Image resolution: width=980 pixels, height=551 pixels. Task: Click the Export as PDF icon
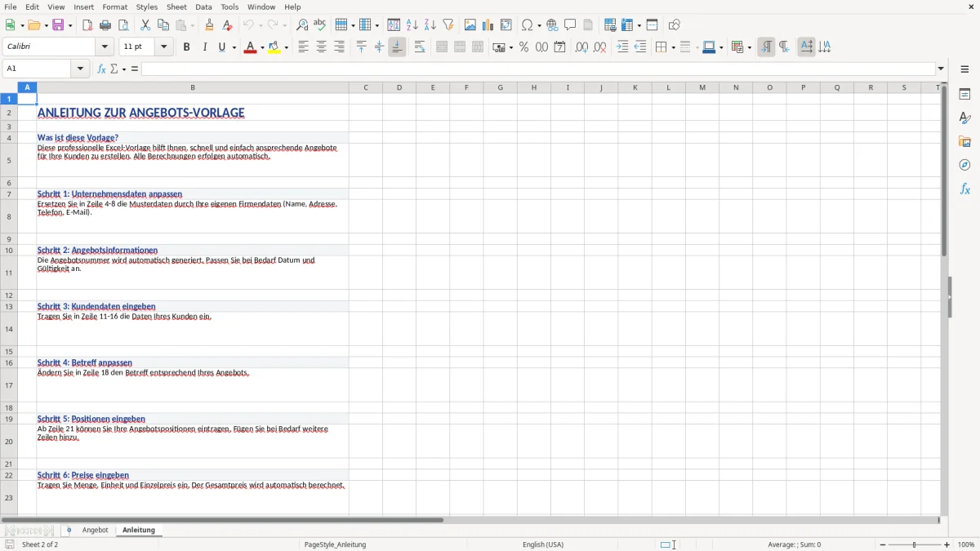pos(87,25)
